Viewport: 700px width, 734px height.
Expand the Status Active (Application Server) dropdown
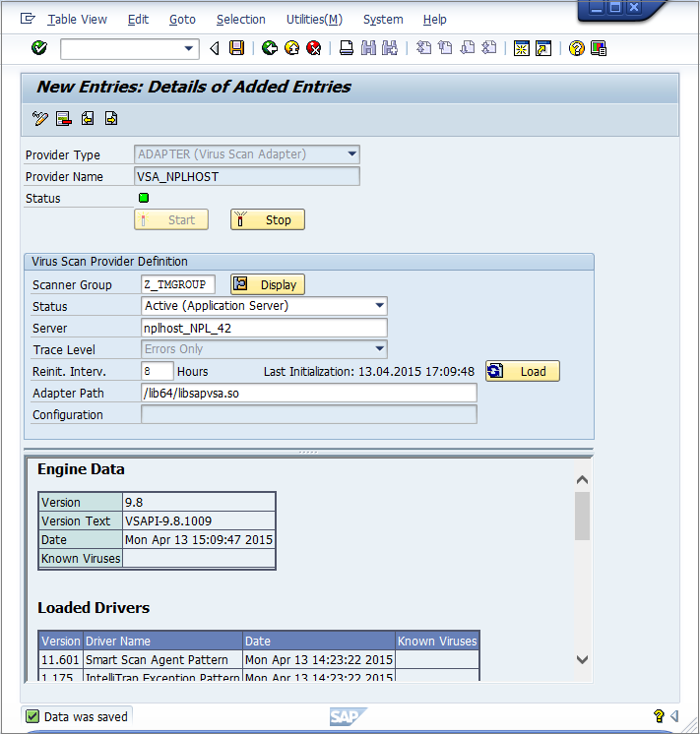(x=380, y=306)
